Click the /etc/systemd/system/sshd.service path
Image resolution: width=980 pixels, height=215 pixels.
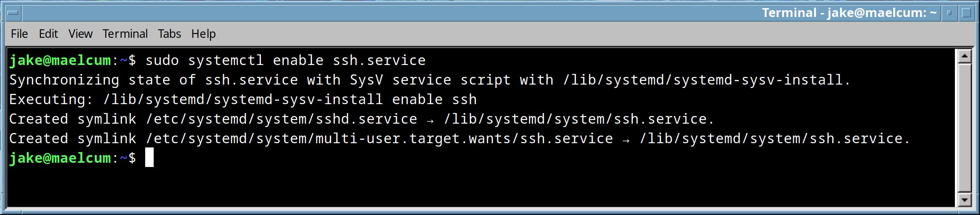(x=281, y=119)
